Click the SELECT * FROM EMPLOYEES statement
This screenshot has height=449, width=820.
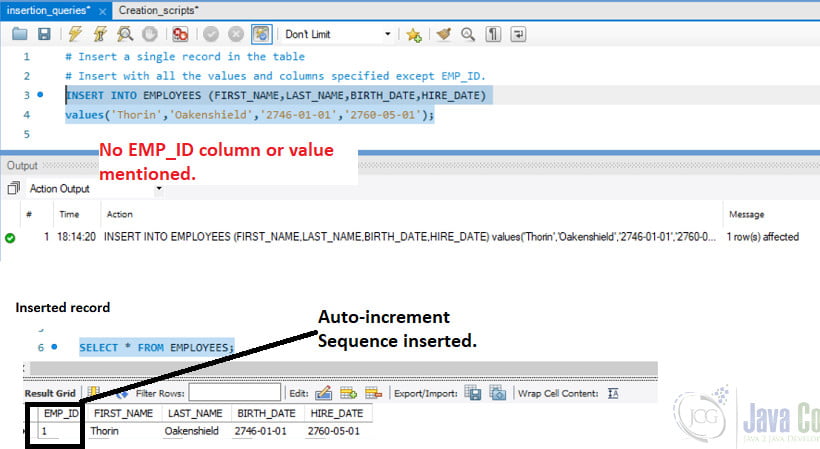(x=157, y=348)
